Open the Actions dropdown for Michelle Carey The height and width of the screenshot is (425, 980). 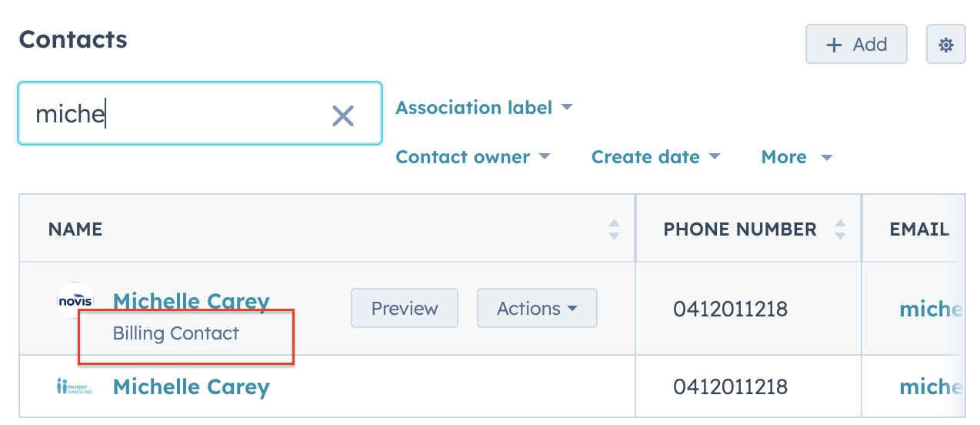point(537,309)
